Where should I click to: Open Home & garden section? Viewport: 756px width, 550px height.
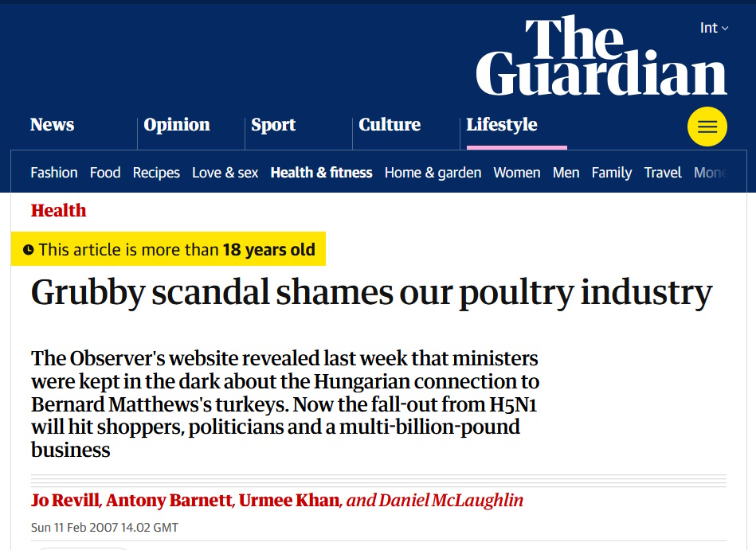tap(433, 173)
